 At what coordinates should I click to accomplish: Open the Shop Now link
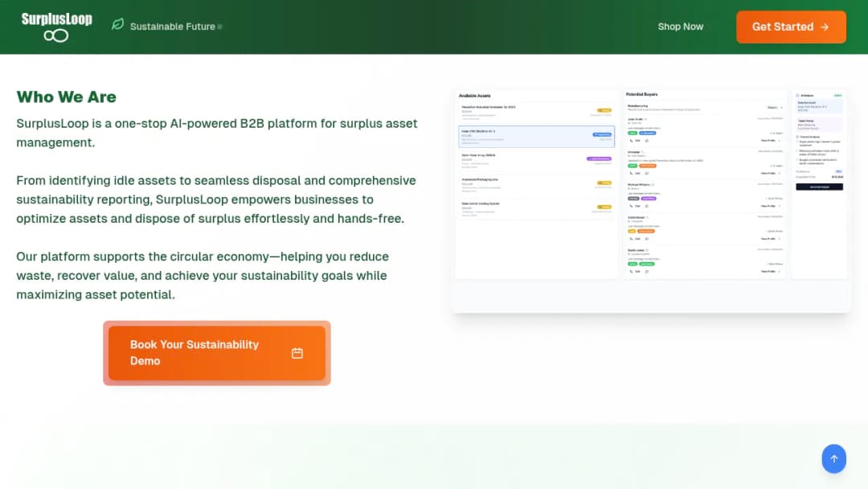(x=681, y=27)
